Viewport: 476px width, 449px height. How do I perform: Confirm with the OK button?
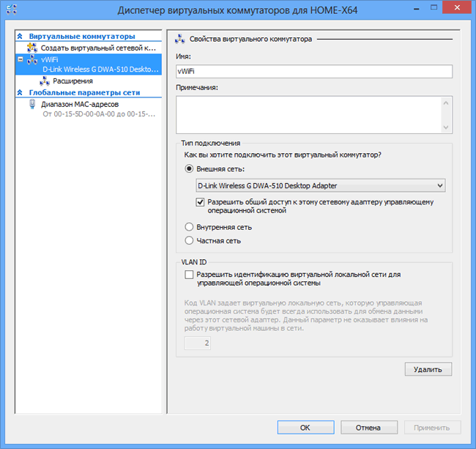(x=305, y=428)
